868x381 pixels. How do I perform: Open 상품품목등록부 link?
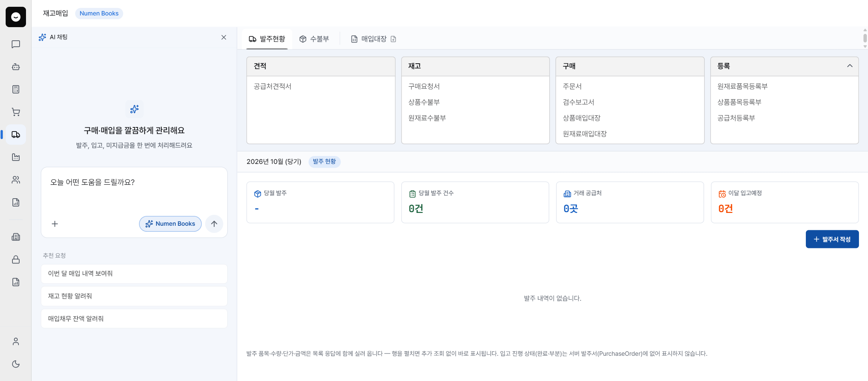[x=739, y=102]
